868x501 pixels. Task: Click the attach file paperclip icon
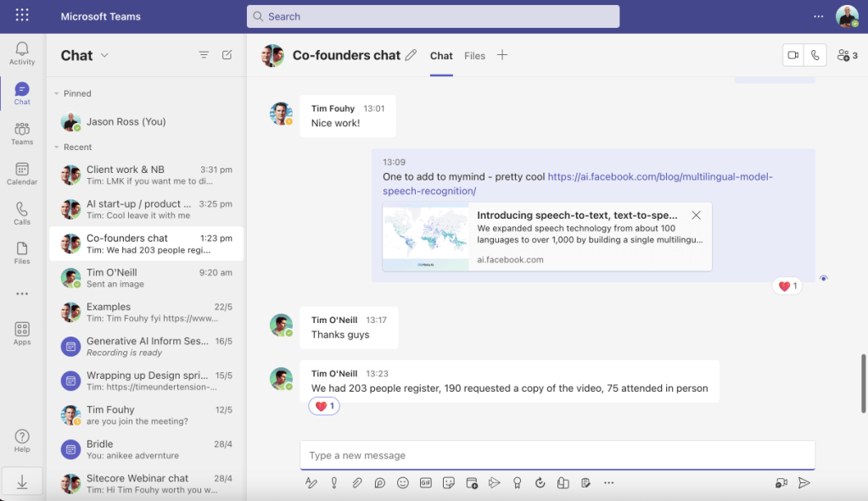357,482
